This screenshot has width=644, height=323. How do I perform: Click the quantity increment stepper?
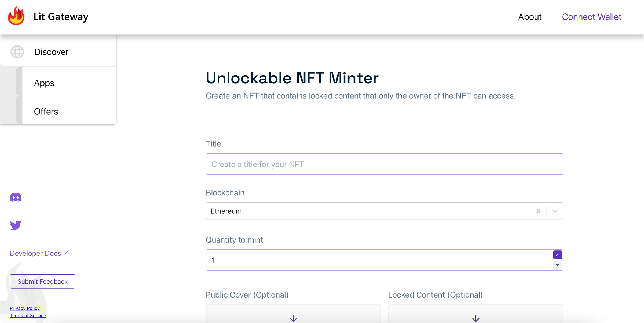pos(557,255)
